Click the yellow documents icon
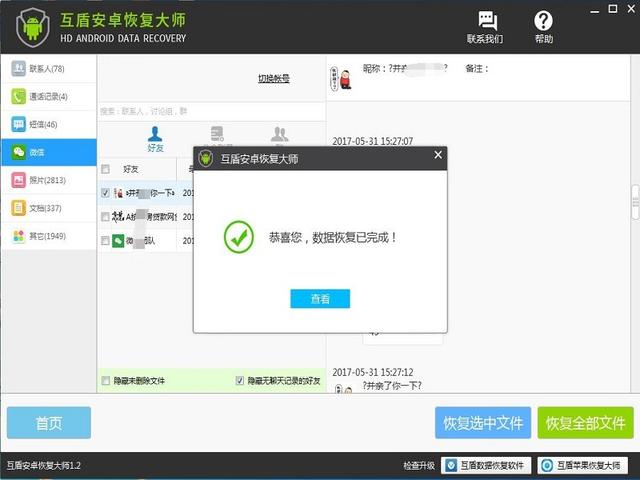 click(18, 208)
